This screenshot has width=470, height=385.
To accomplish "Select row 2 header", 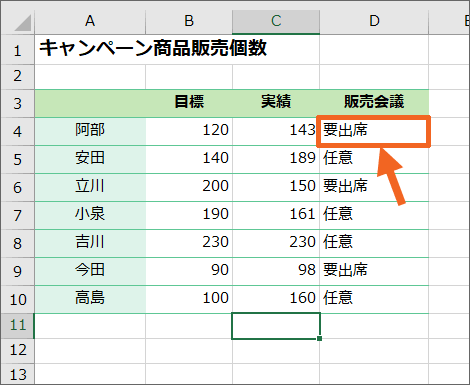I will [x=17, y=77].
